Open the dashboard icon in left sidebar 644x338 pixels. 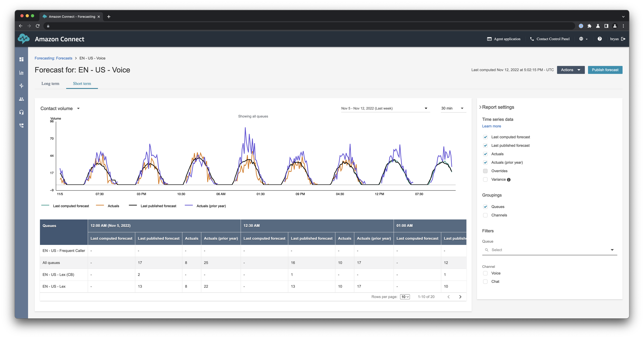pos(21,59)
